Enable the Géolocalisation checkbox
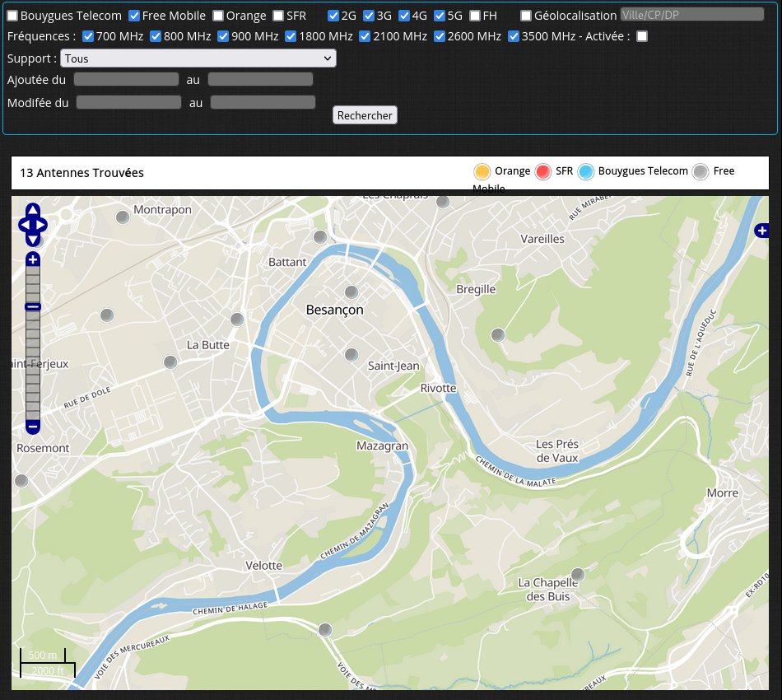This screenshot has height=700, width=782. 526,16
